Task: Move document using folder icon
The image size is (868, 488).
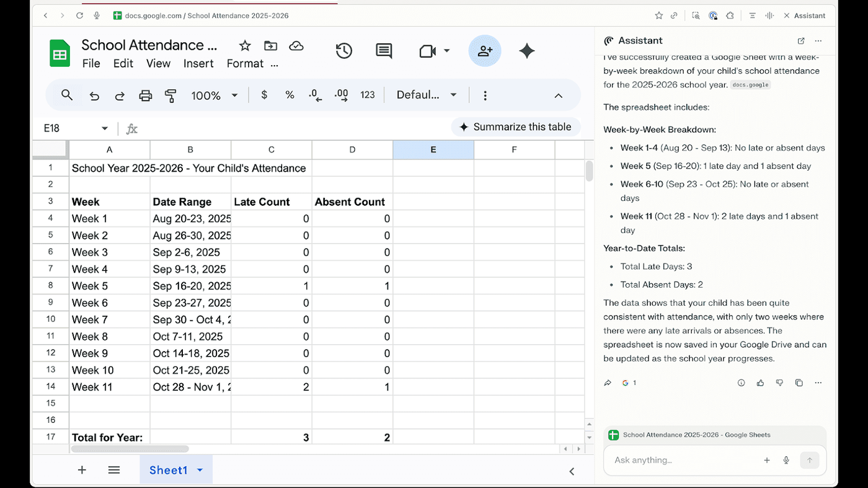Action: click(x=270, y=45)
